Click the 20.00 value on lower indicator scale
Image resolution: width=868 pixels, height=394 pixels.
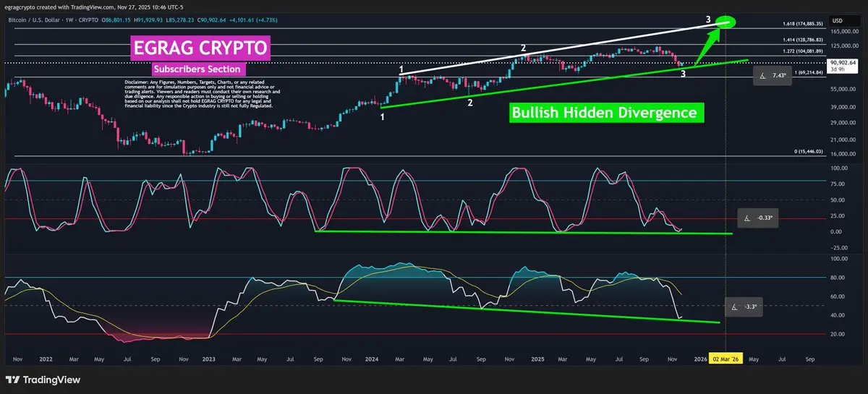coord(839,334)
